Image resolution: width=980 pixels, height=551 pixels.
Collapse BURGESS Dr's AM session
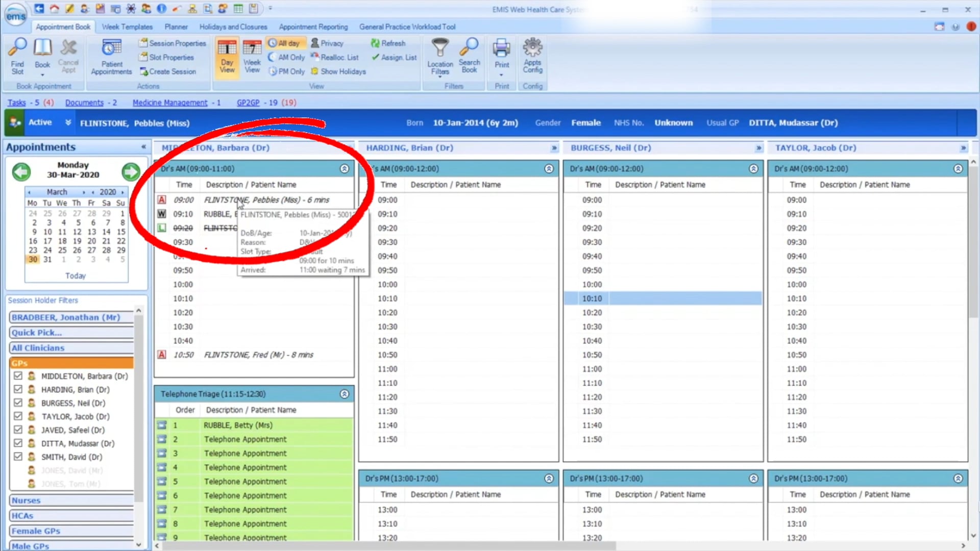(753, 168)
